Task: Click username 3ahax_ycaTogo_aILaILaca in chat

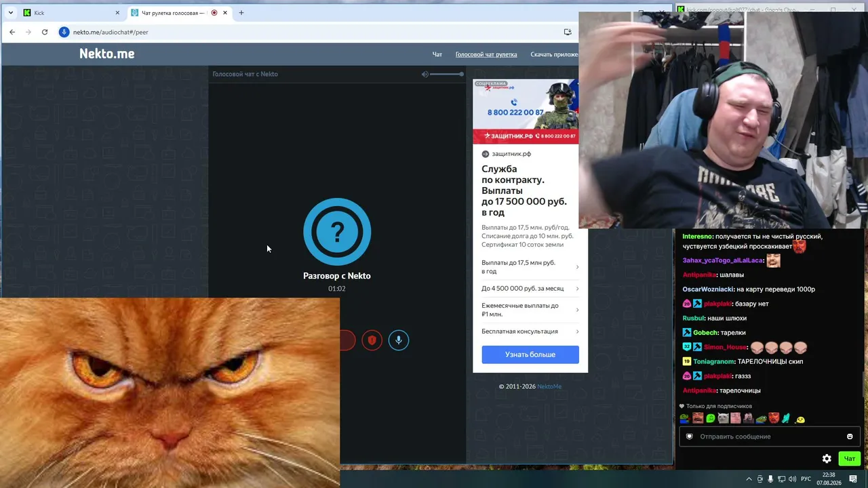Action: point(722,260)
